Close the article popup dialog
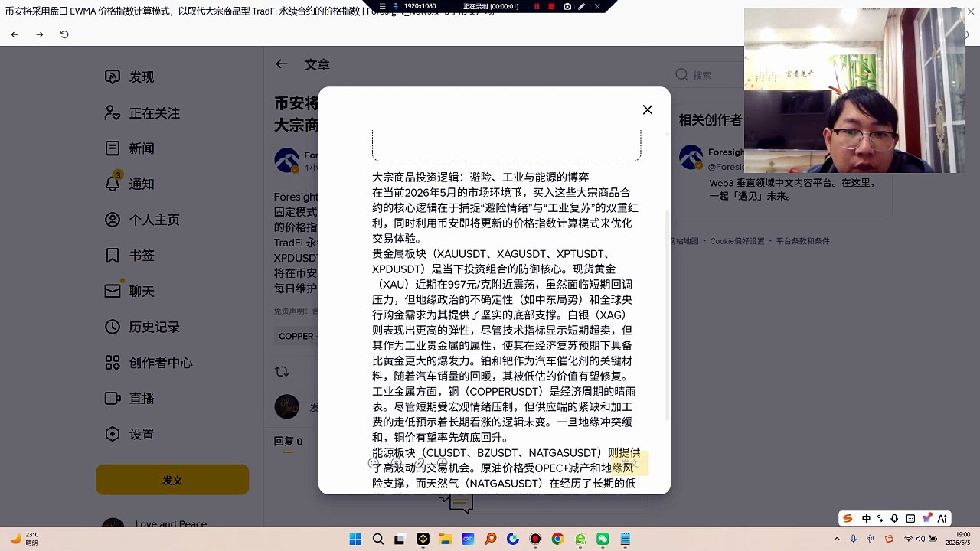 (648, 110)
